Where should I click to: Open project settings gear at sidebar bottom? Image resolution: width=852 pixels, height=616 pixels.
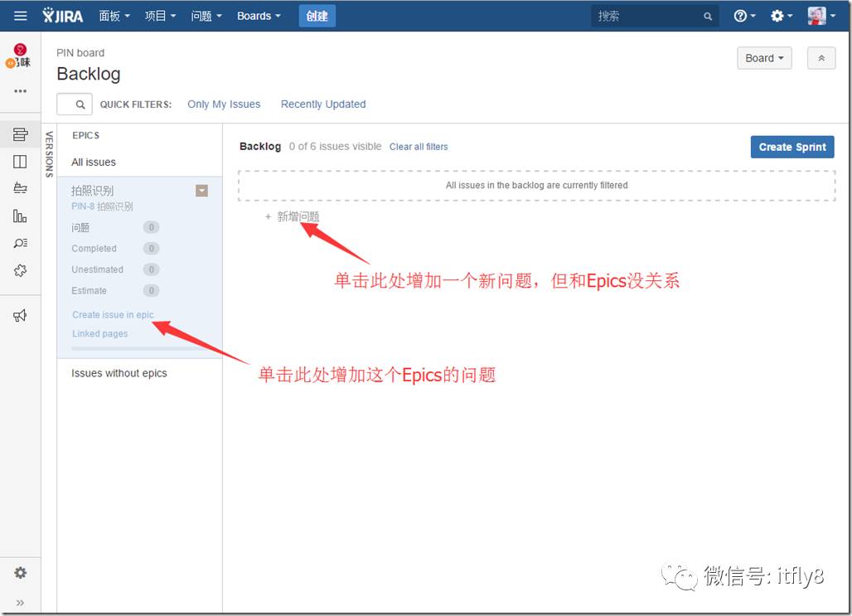20,573
